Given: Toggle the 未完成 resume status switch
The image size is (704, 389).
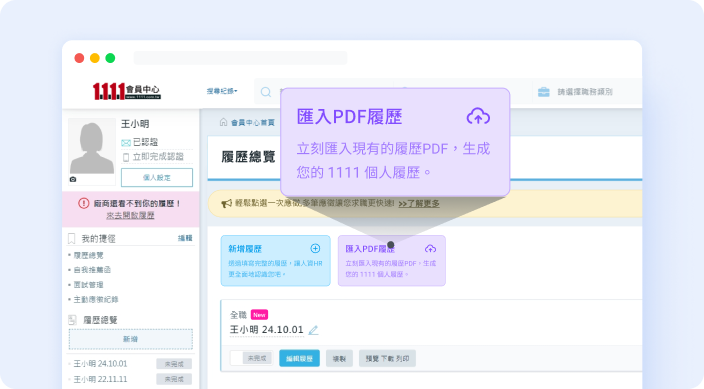Looking at the screenshot, I should [x=251, y=358].
